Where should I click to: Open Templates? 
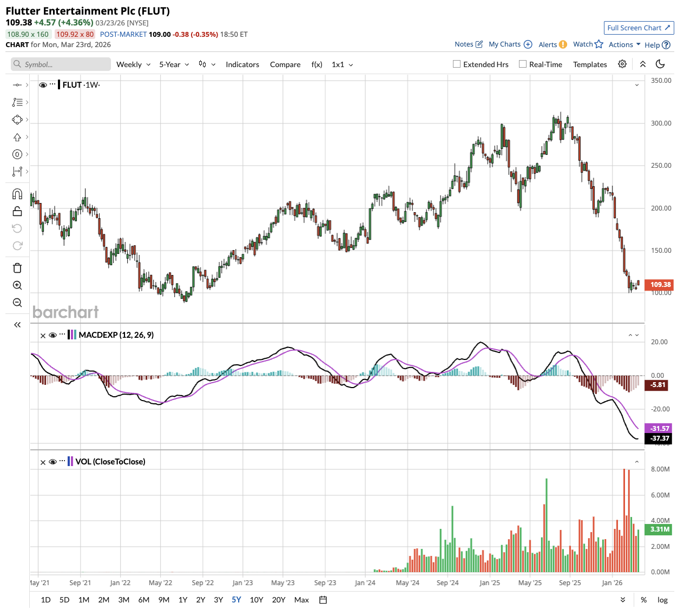click(590, 64)
